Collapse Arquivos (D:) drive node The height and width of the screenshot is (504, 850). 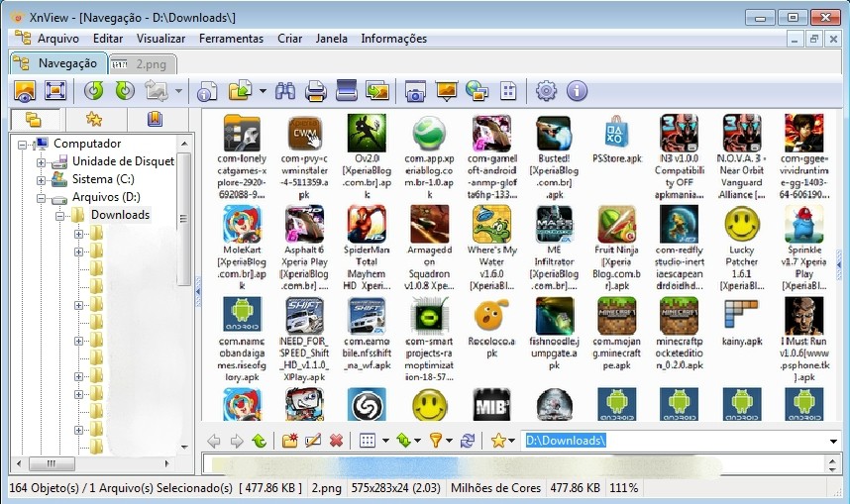(x=41, y=198)
